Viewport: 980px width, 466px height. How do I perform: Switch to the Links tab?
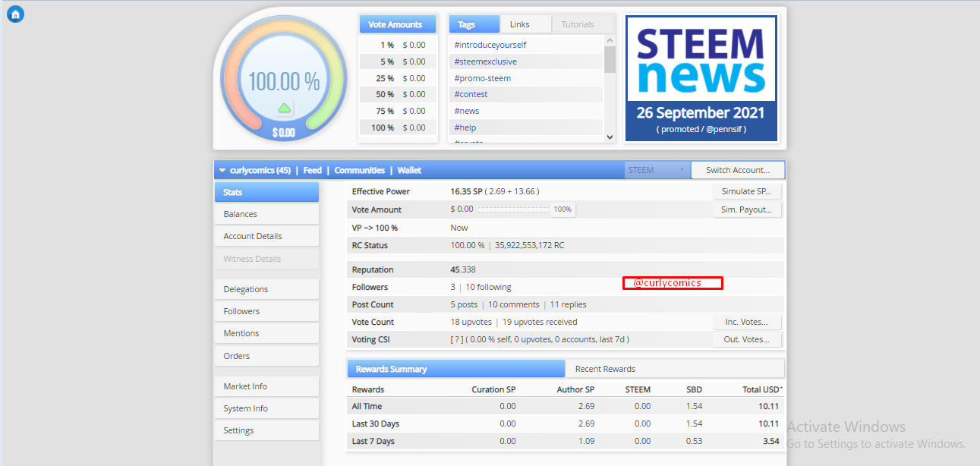[x=525, y=24]
